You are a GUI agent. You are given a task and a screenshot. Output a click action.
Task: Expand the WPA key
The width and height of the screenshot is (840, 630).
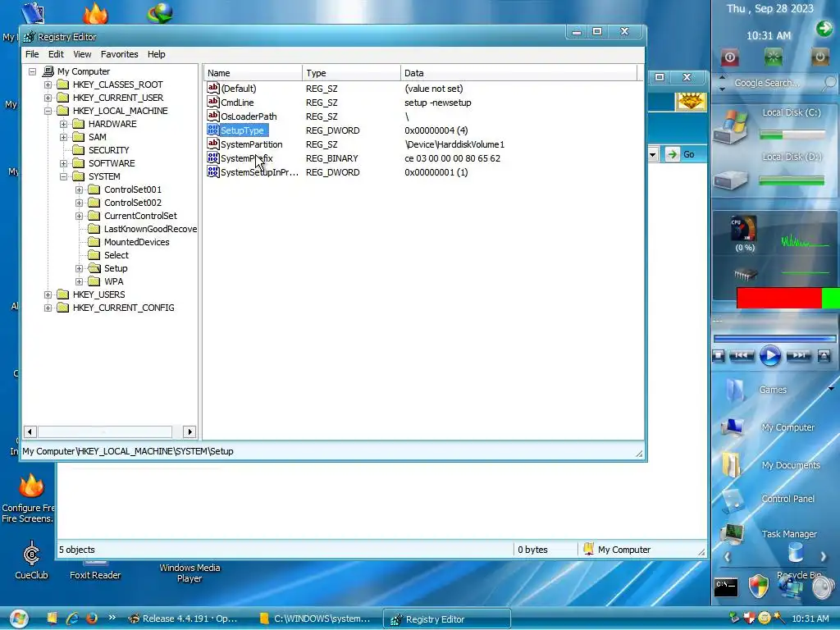click(79, 281)
